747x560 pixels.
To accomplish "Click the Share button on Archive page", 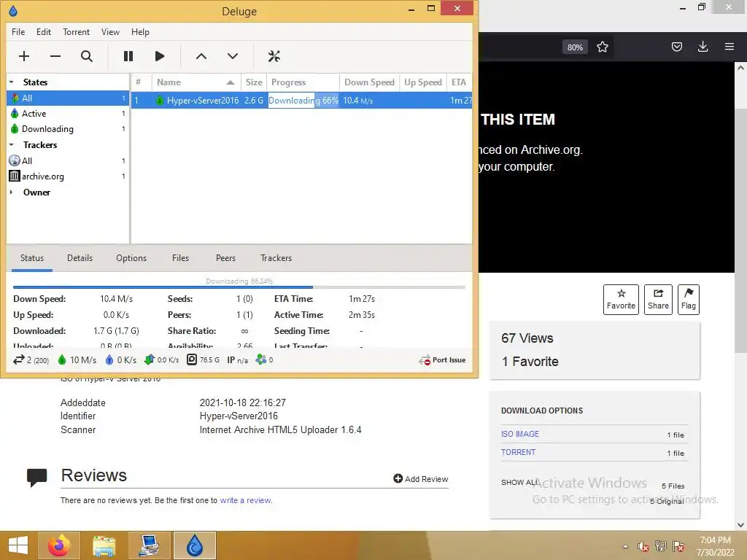I will coord(658,300).
